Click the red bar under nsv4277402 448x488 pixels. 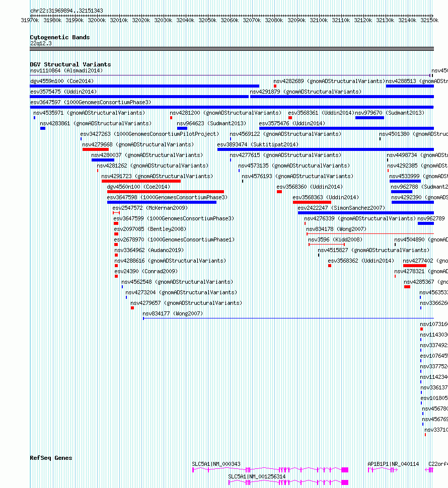[415, 266]
